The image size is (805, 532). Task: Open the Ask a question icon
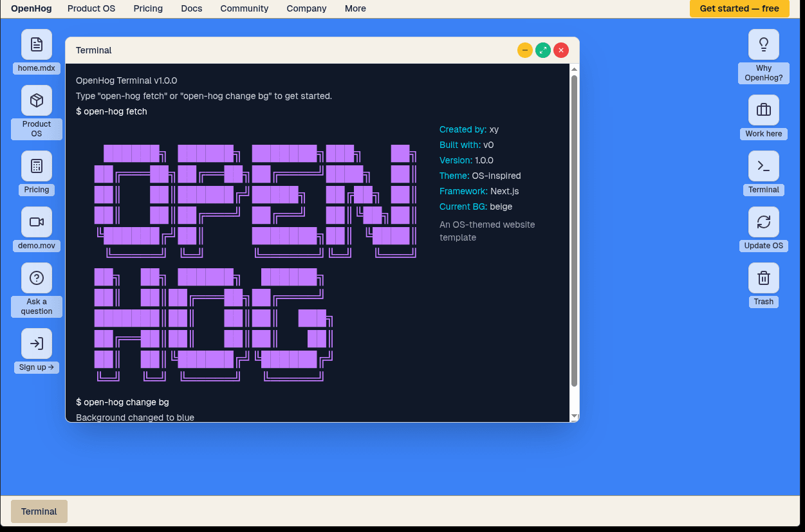(x=36, y=278)
